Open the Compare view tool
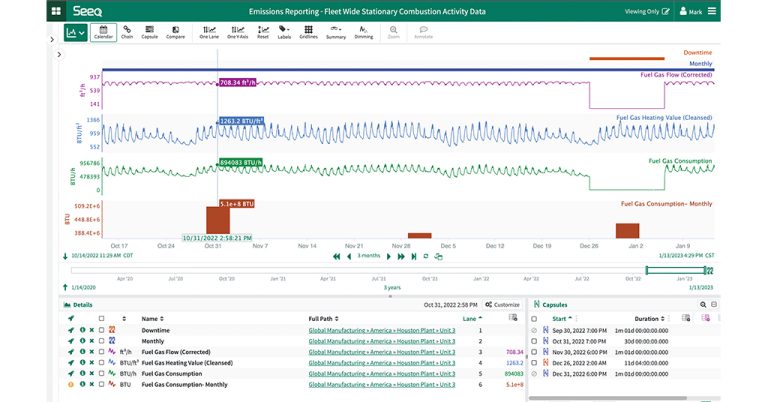768x402 pixels. (x=175, y=33)
